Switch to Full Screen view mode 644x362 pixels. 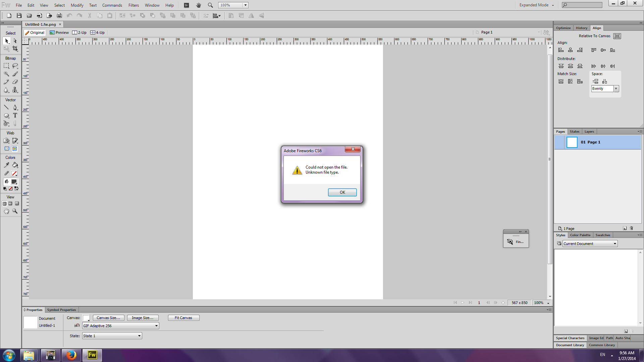[17, 203]
